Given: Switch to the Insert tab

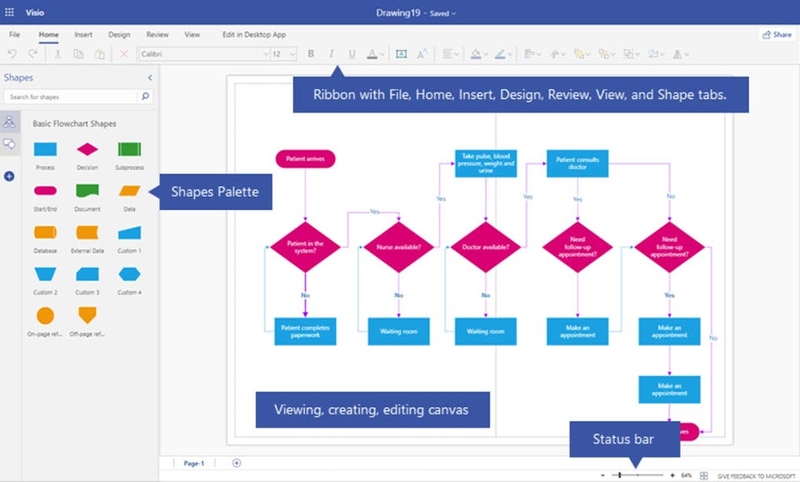Looking at the screenshot, I should point(83,35).
